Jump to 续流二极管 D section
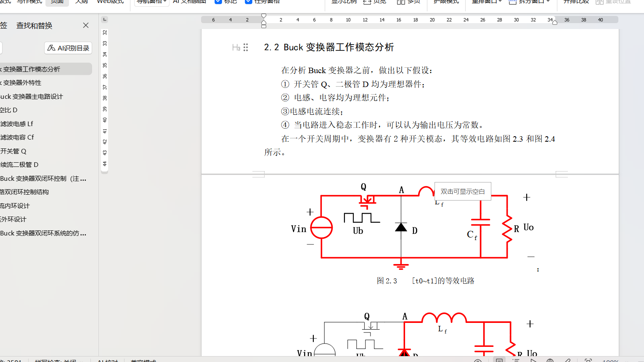This screenshot has width=644, height=362. (x=19, y=164)
